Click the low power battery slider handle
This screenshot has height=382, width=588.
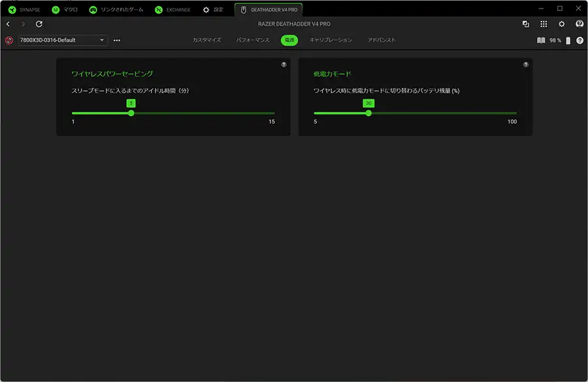tap(368, 113)
